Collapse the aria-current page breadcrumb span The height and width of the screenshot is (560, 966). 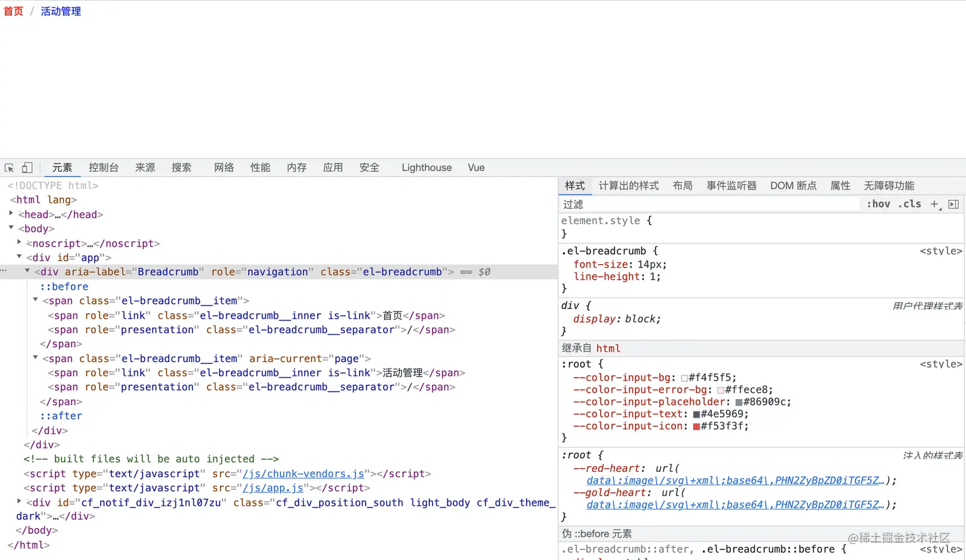35,358
